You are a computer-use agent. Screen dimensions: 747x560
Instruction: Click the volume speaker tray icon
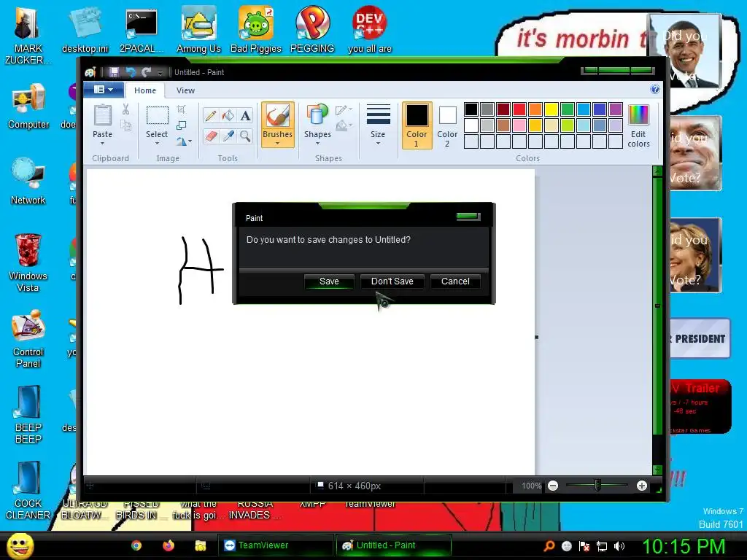[619, 546]
